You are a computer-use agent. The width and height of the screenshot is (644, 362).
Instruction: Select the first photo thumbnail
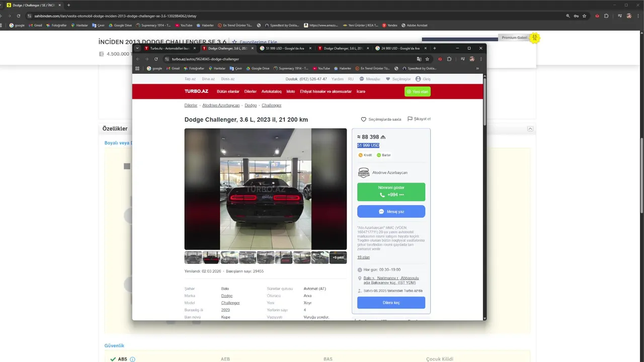coord(193,257)
